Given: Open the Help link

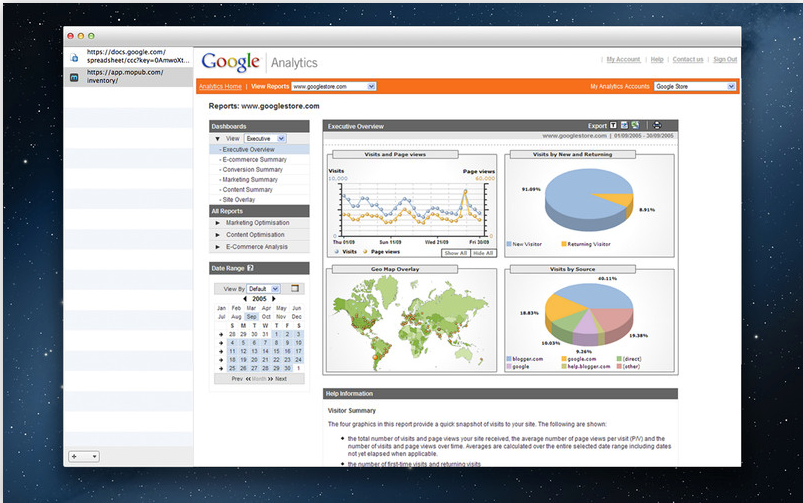Looking at the screenshot, I should [x=657, y=59].
